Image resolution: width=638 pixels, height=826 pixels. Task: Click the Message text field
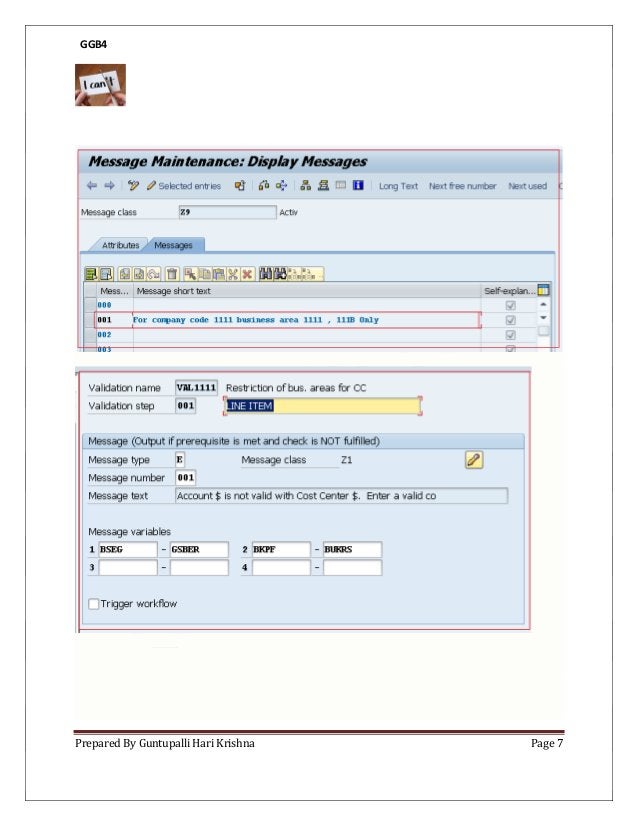tap(341, 496)
